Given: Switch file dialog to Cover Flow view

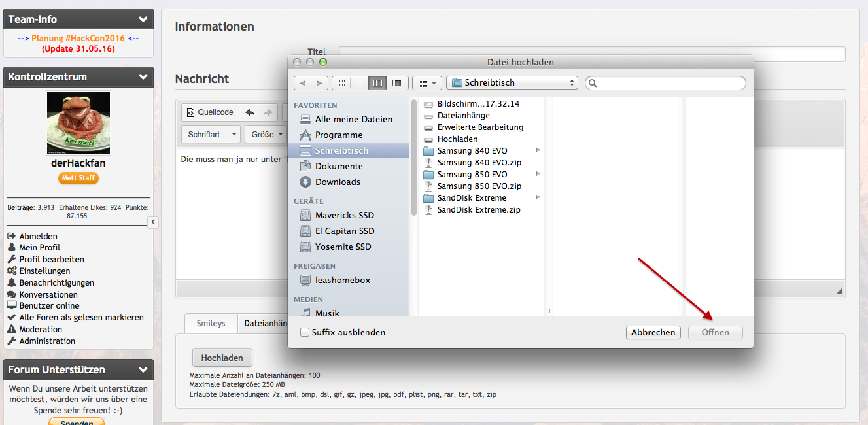Looking at the screenshot, I should (397, 83).
